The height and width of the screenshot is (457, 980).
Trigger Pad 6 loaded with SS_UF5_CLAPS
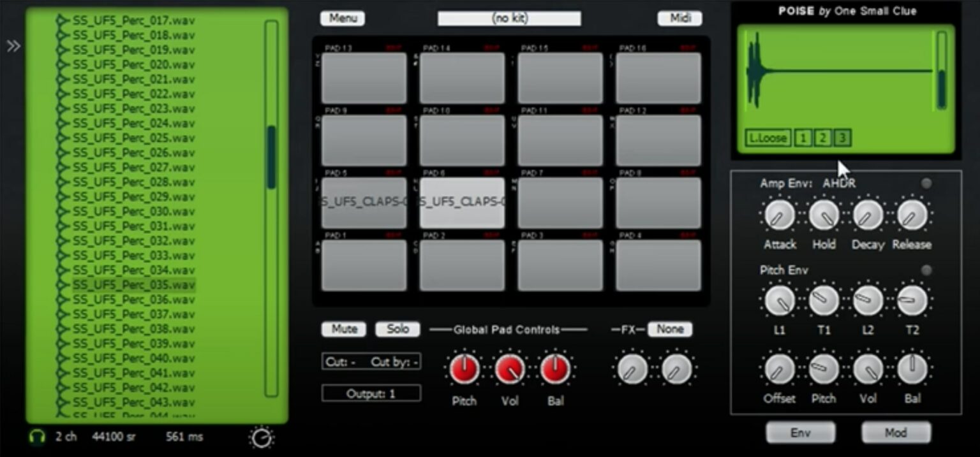tap(461, 203)
